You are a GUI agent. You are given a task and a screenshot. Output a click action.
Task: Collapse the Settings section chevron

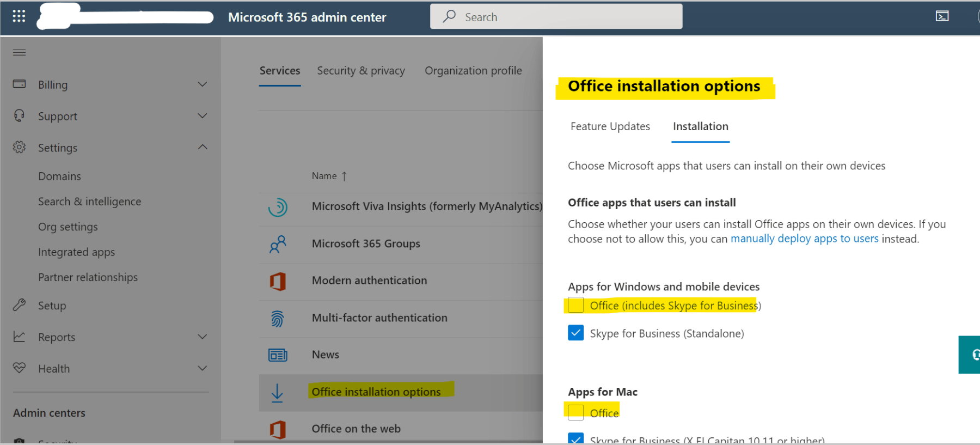203,147
